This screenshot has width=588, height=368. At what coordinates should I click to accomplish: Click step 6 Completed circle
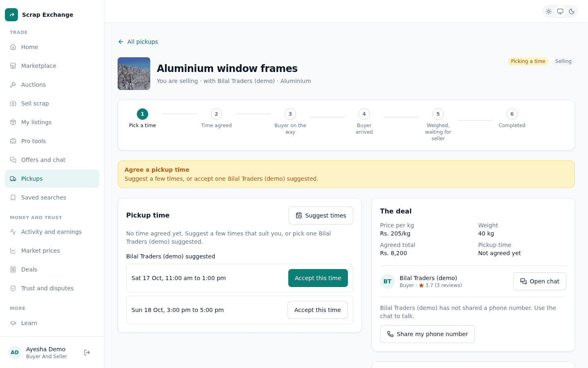click(x=512, y=114)
